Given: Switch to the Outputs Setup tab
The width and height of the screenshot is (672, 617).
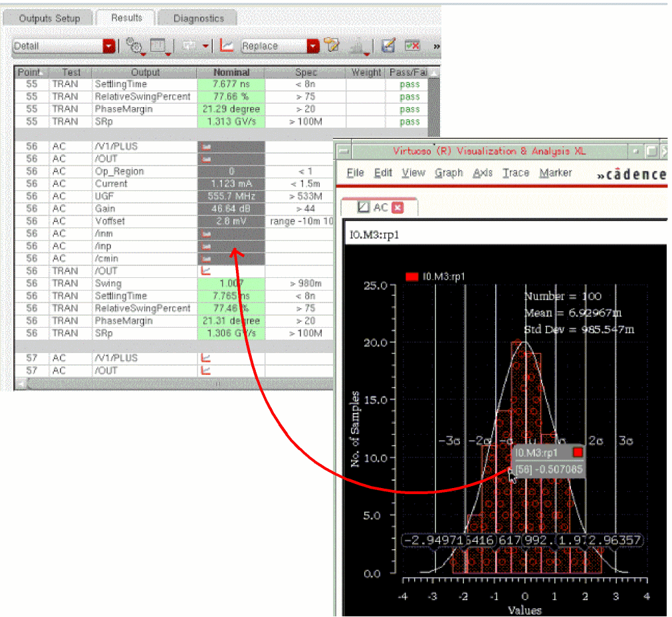Looking at the screenshot, I should coord(49,18).
